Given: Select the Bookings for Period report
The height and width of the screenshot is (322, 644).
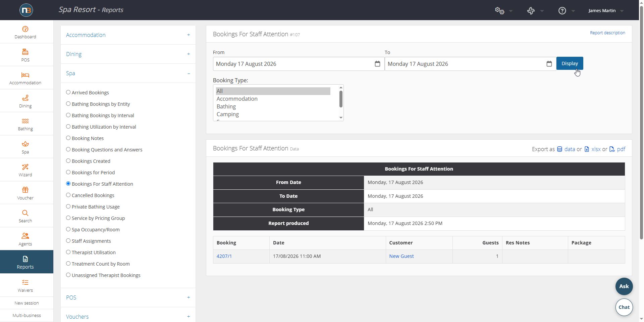Looking at the screenshot, I should [68, 172].
